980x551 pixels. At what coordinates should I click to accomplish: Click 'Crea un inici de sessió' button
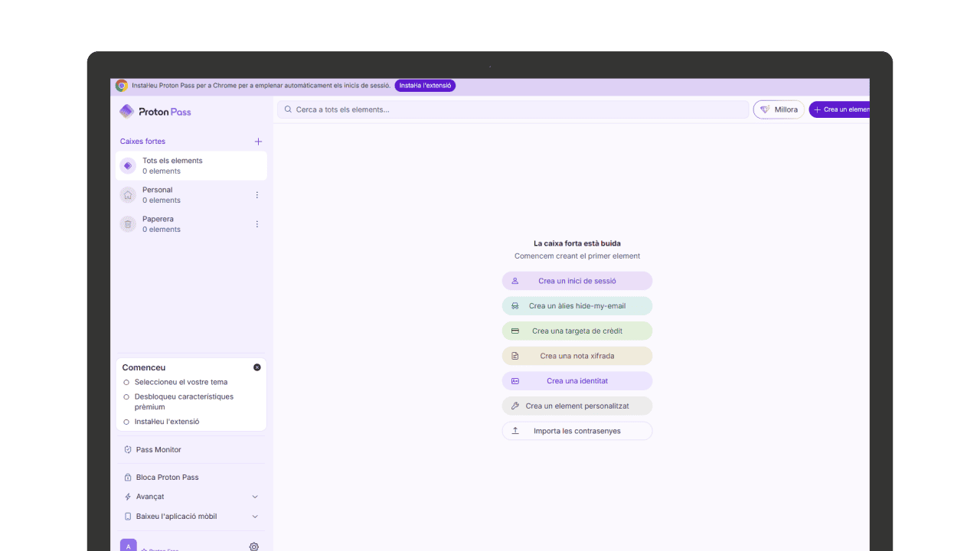point(577,281)
